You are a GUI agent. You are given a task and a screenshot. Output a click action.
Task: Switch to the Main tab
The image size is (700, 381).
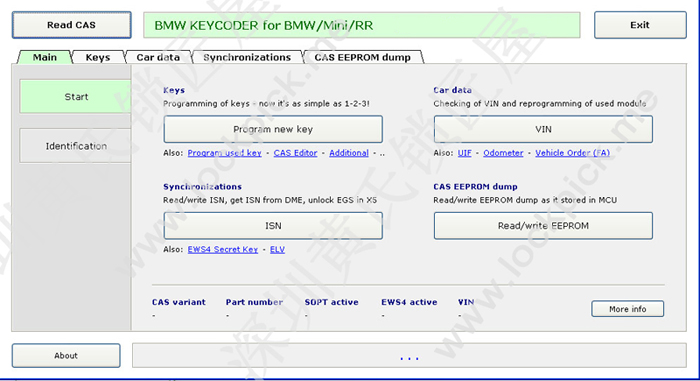pos(45,57)
